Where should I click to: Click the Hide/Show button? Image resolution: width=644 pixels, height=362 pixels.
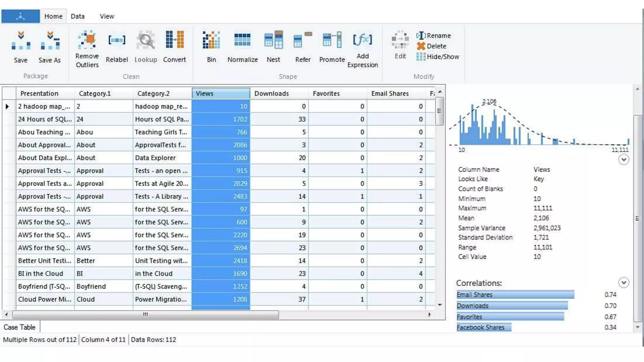click(438, 57)
